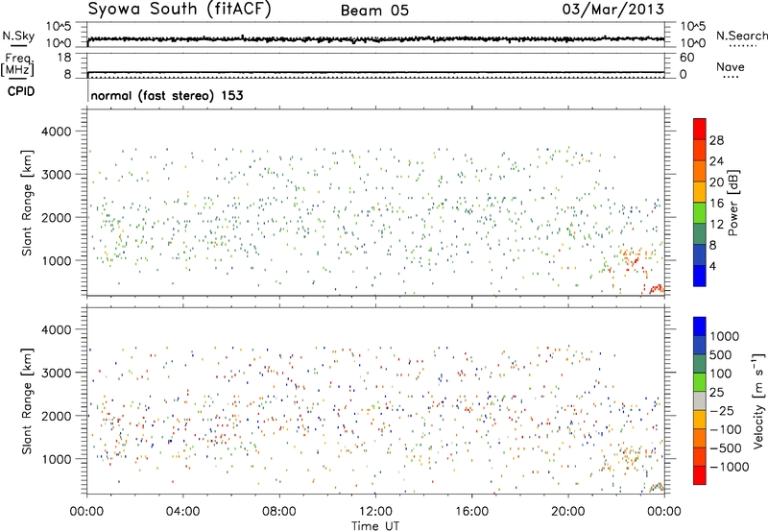Pick the light green 12–16 dB power swatch
Viewport: 768px width, 532px height.
click(700, 213)
